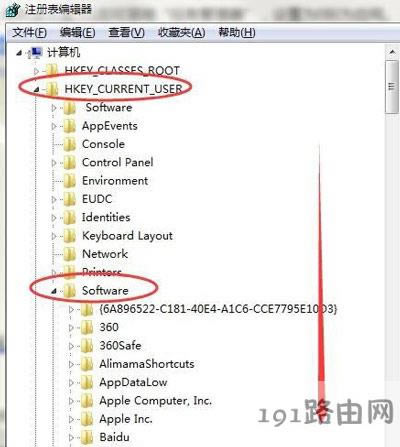The height and width of the screenshot is (447, 400).
Task: Click the AppEvents folder icon
Action: 70,126
